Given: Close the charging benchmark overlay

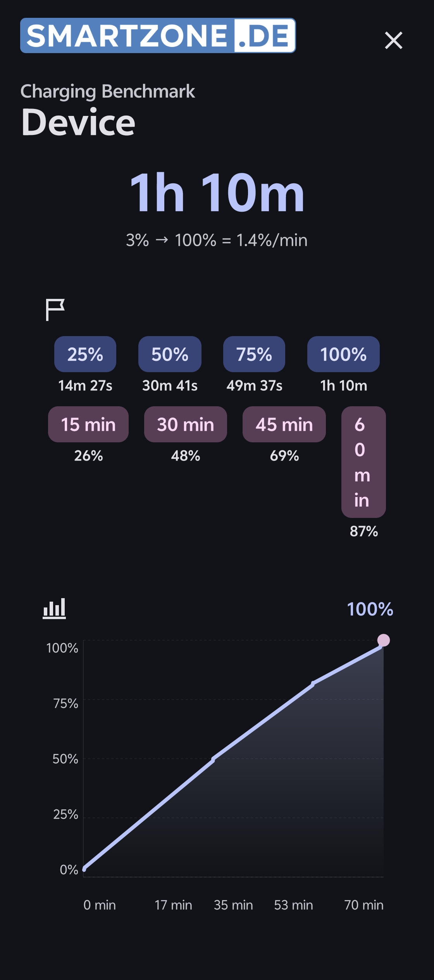Looking at the screenshot, I should [x=394, y=40].
